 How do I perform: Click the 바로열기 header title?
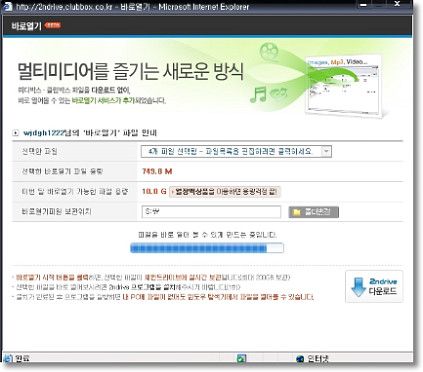(x=26, y=26)
